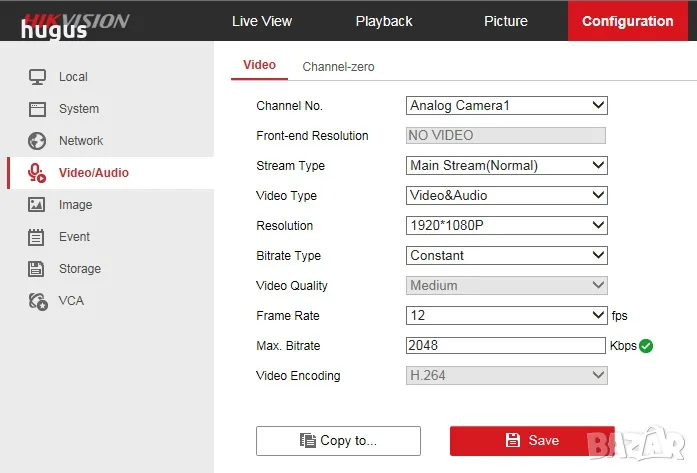Screen dimensions: 697x473
Task: Click the Copy to... button
Action: click(338, 440)
